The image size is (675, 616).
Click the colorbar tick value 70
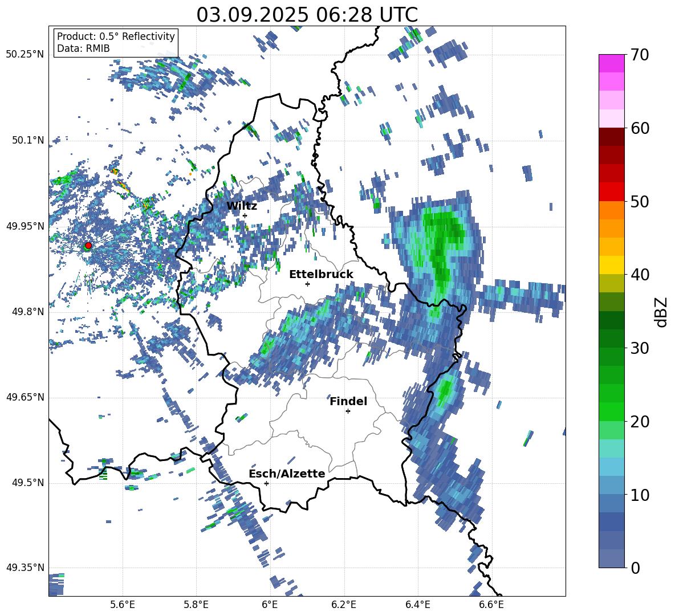640,55
